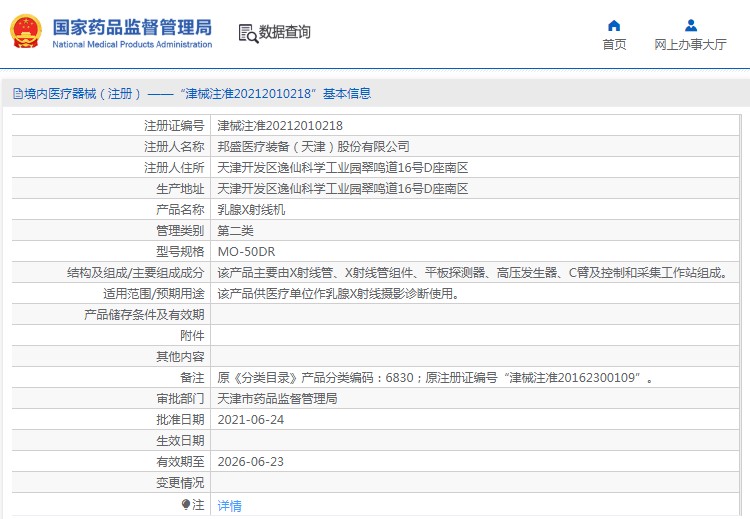Click the 其他内容 row label
This screenshot has width=750, height=519.
click(x=180, y=357)
